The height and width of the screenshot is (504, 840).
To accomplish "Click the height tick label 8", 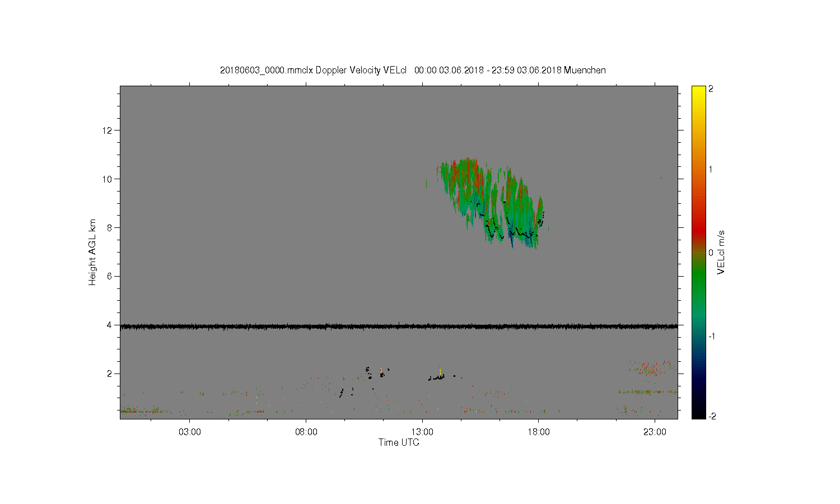I will (110, 228).
